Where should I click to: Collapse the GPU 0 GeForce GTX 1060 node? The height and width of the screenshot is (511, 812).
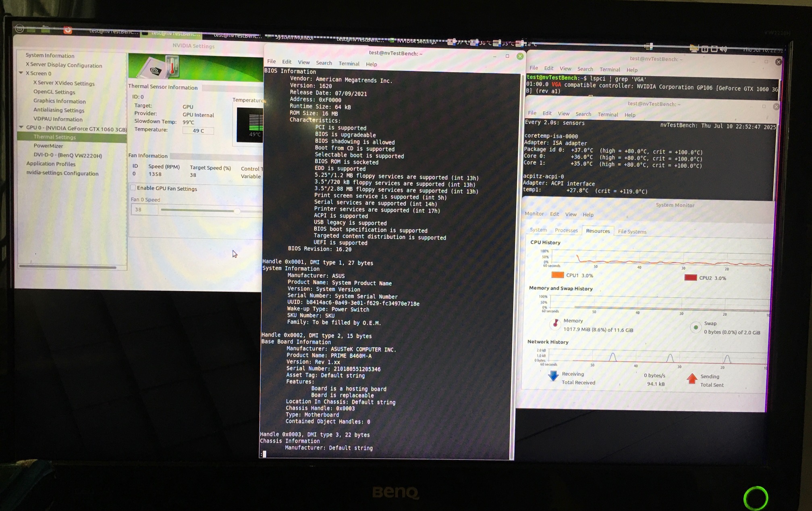point(21,127)
